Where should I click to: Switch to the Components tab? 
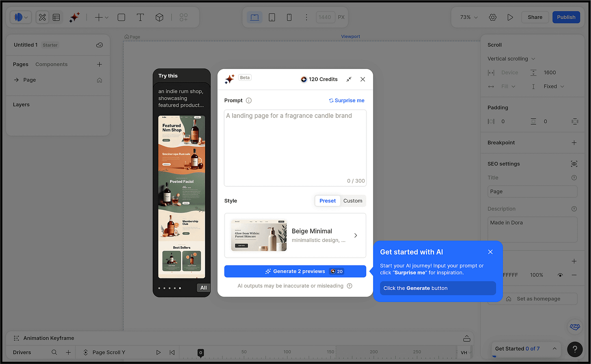click(52, 65)
